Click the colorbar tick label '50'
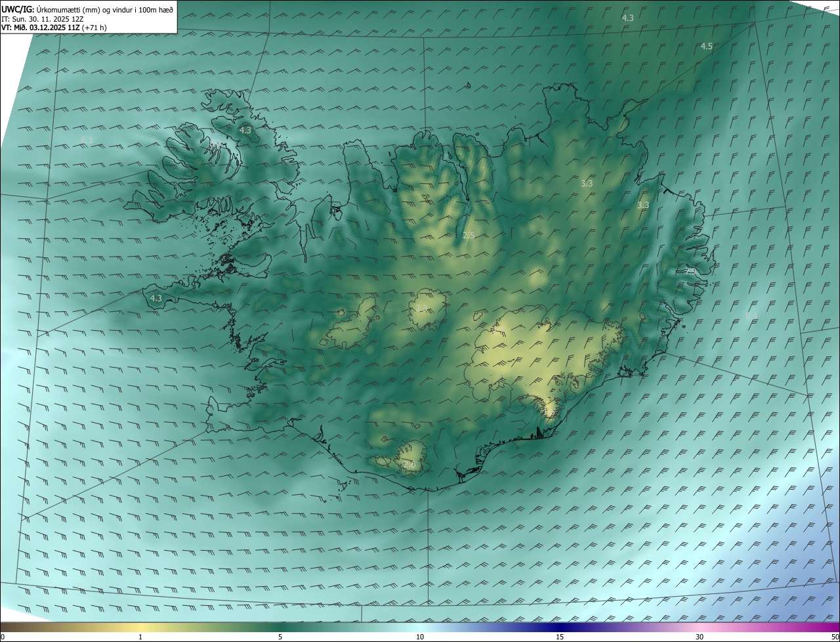Viewport: 840px width, 642px height. click(x=835, y=637)
